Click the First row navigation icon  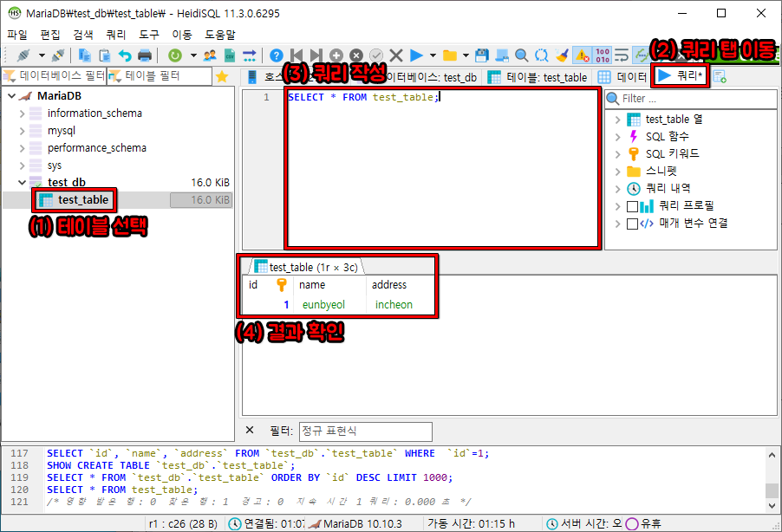[297, 55]
